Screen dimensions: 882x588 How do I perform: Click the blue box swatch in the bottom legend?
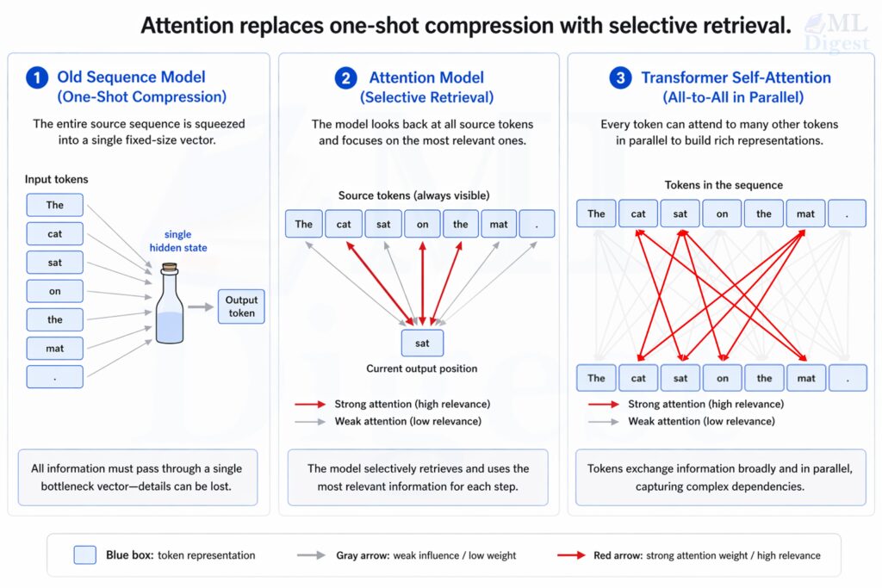click(x=85, y=555)
